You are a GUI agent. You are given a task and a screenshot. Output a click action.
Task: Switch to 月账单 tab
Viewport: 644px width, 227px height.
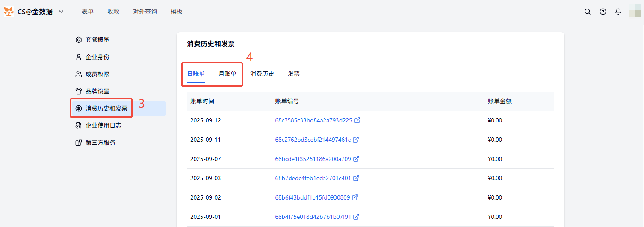pyautogui.click(x=227, y=74)
